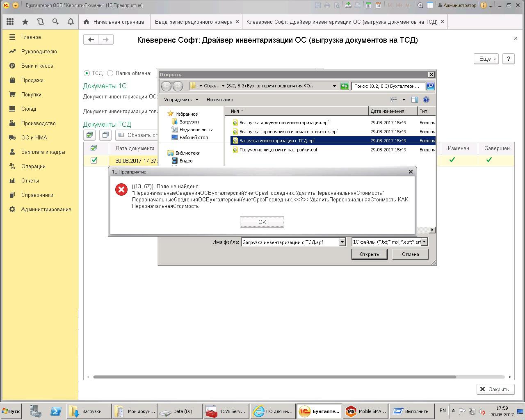
Task: Open Загрузки in Favorites tree
Action: click(x=189, y=122)
